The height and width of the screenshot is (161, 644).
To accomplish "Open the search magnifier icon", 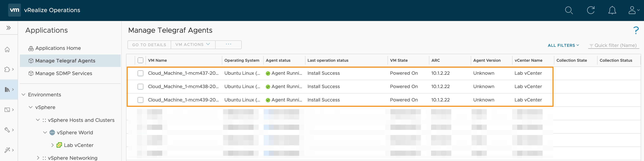I will [569, 10].
